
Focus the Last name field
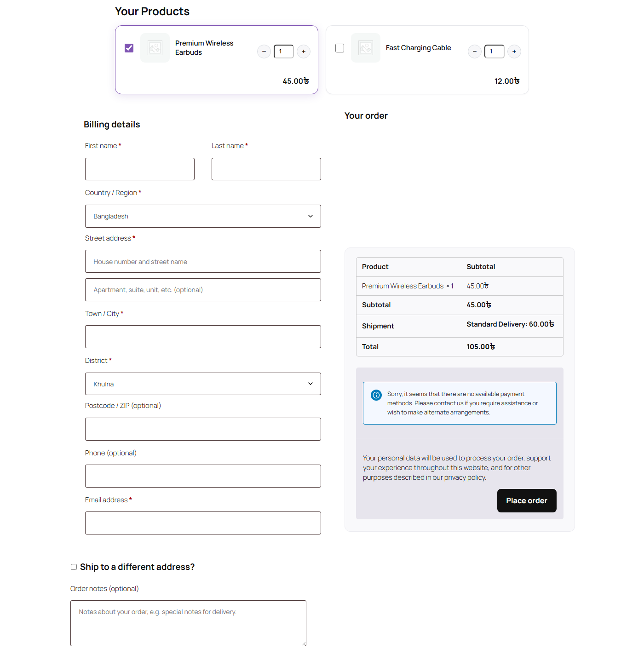pyautogui.click(x=266, y=169)
